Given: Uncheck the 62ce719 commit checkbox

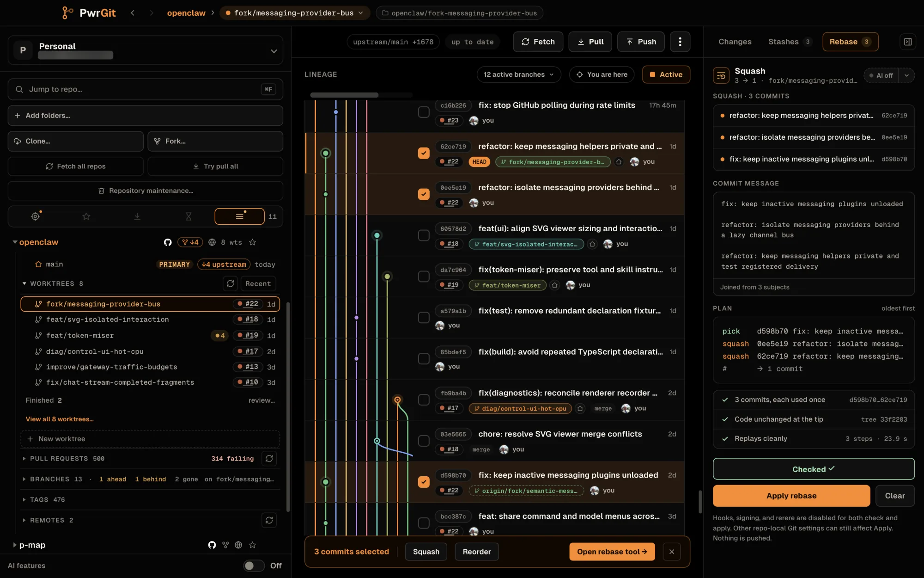Looking at the screenshot, I should [x=424, y=153].
